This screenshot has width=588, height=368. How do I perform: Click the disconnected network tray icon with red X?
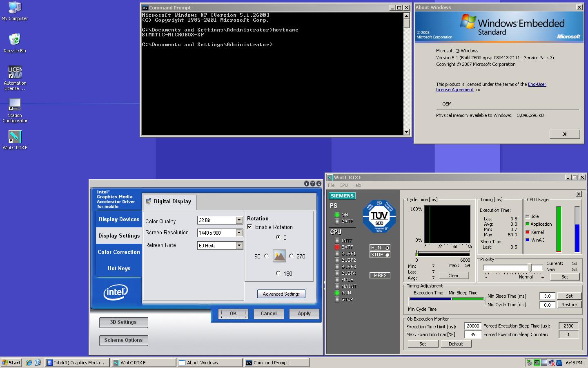552,363
